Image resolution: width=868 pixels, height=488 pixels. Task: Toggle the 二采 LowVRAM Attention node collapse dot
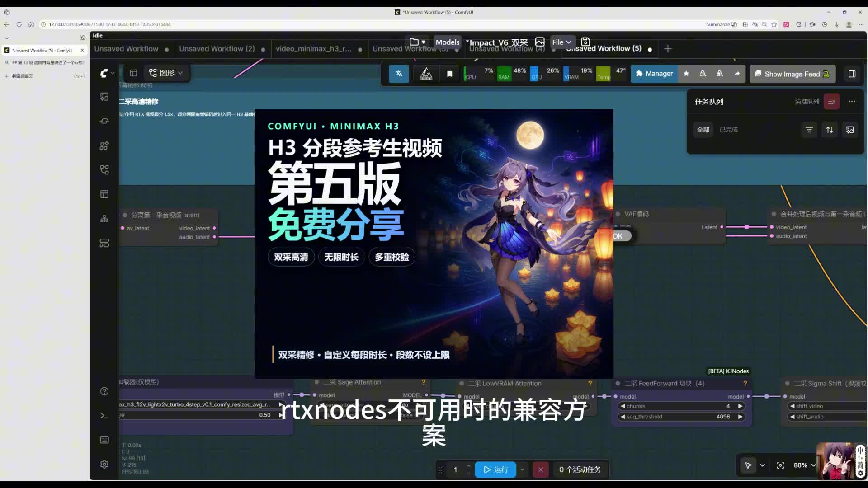[x=462, y=384]
